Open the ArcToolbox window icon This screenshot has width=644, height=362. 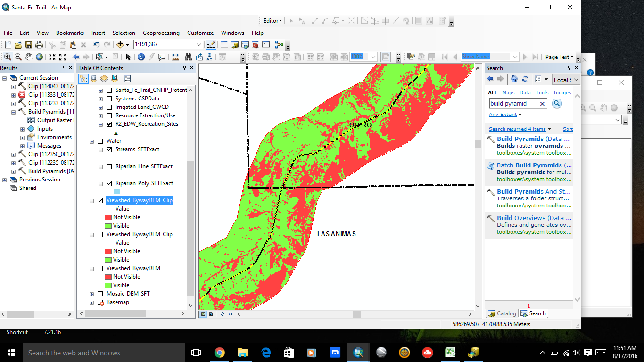(x=256, y=45)
